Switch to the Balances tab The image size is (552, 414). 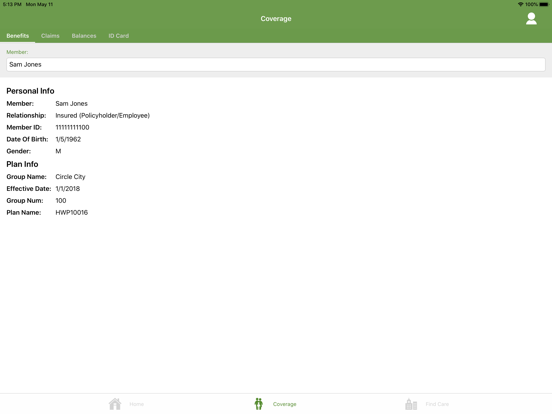pyautogui.click(x=84, y=36)
